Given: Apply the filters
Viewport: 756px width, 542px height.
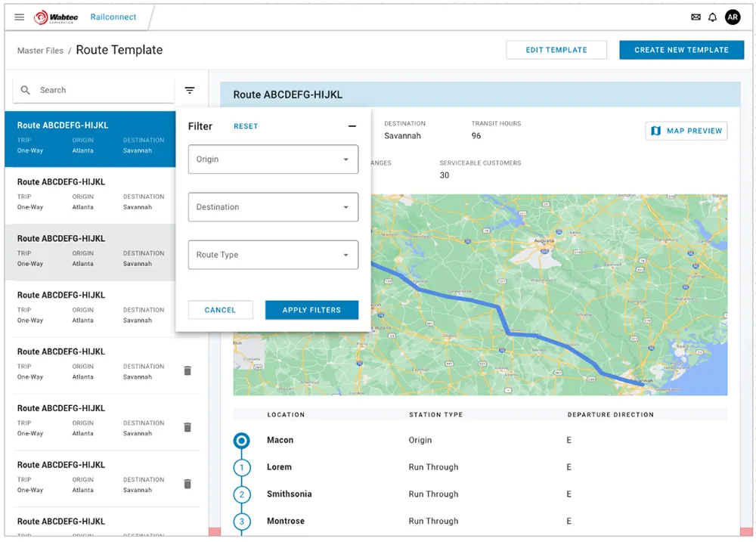Looking at the screenshot, I should click(x=311, y=310).
